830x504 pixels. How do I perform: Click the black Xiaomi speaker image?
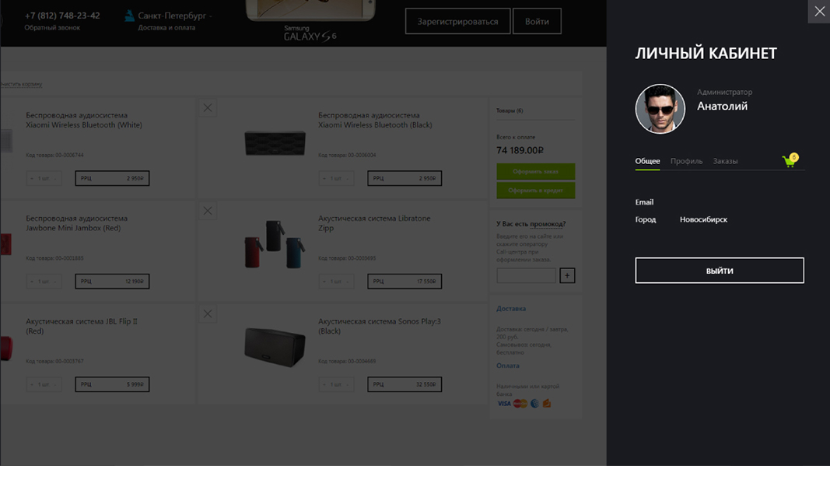[275, 143]
